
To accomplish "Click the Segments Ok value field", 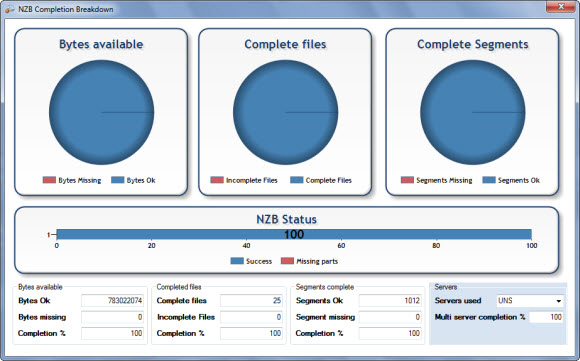I will tap(390, 301).
